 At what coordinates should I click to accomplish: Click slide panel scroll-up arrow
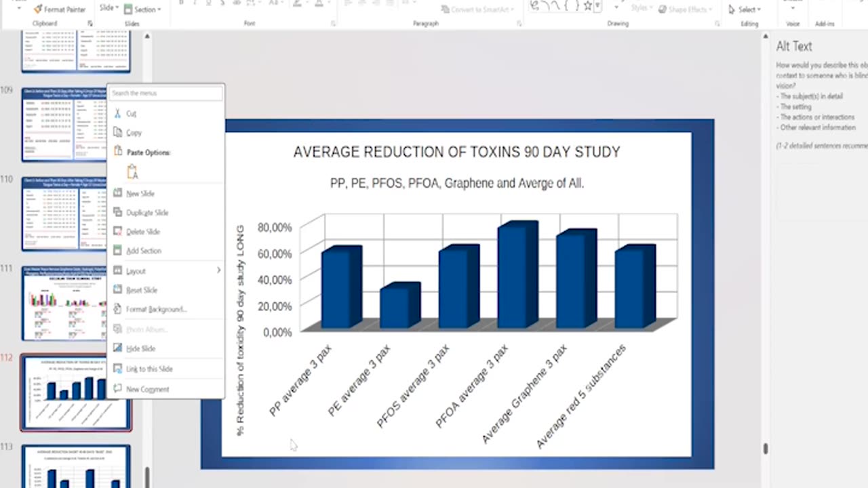coord(146,36)
